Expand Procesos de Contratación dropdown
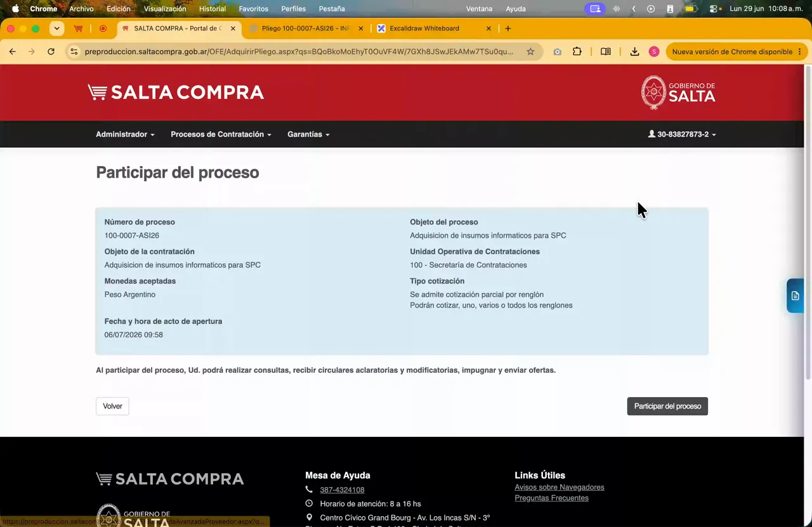This screenshot has width=812, height=527. pyautogui.click(x=221, y=134)
